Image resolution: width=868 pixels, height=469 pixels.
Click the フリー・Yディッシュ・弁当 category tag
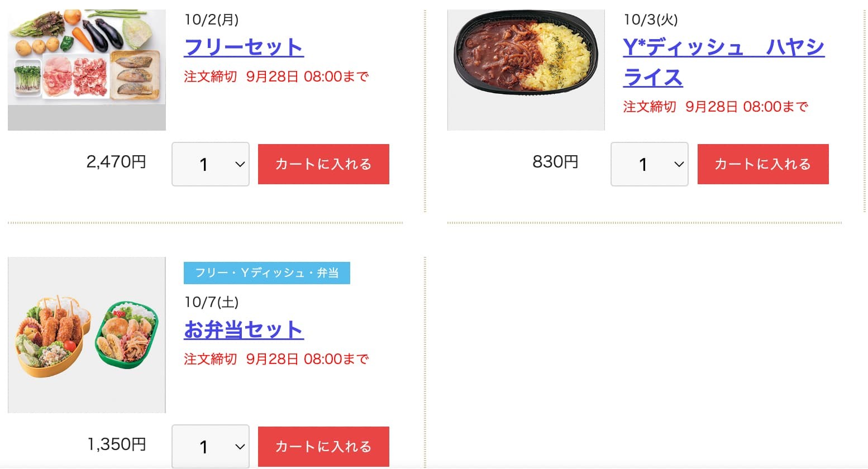pyautogui.click(x=267, y=273)
